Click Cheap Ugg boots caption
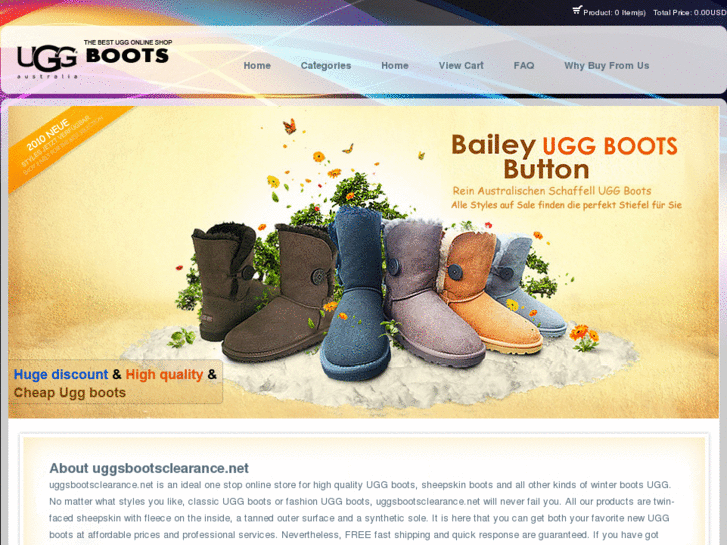Screen dimensions: 727x545 tap(70, 392)
